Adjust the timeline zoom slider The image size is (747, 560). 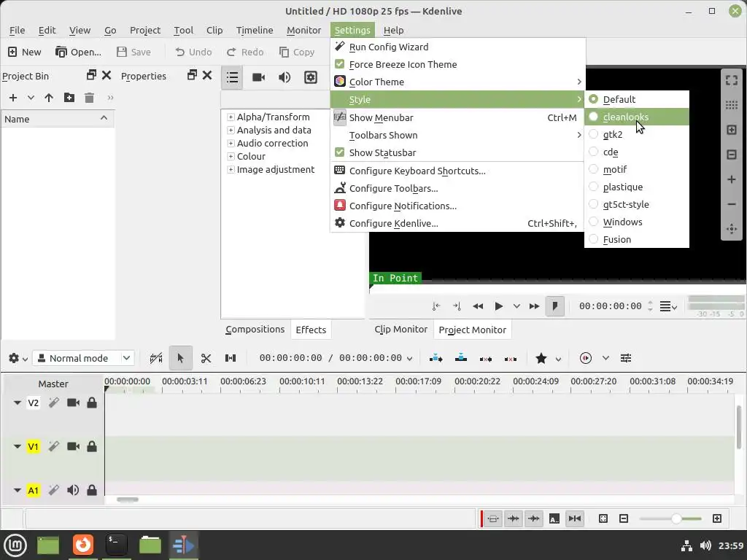(670, 518)
